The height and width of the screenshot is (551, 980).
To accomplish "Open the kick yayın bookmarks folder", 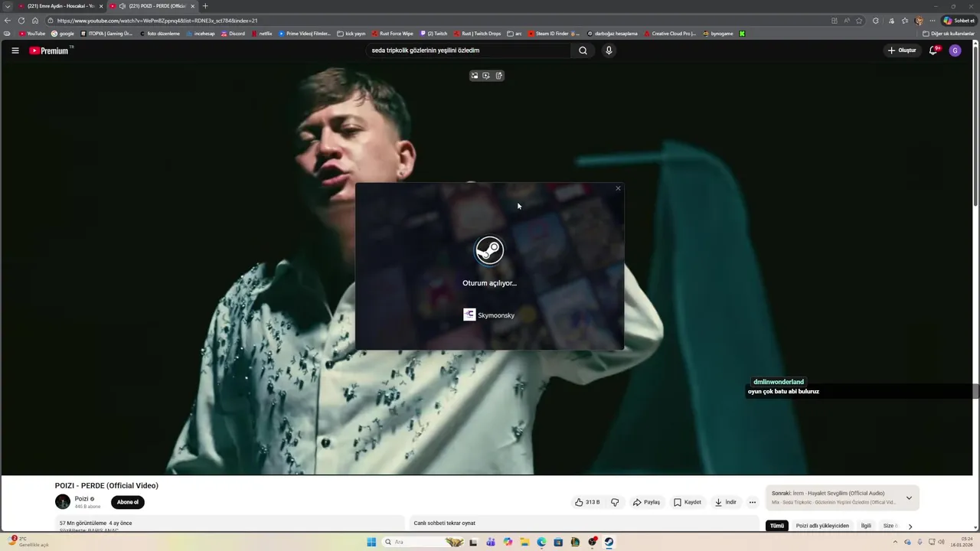I will pyautogui.click(x=351, y=34).
